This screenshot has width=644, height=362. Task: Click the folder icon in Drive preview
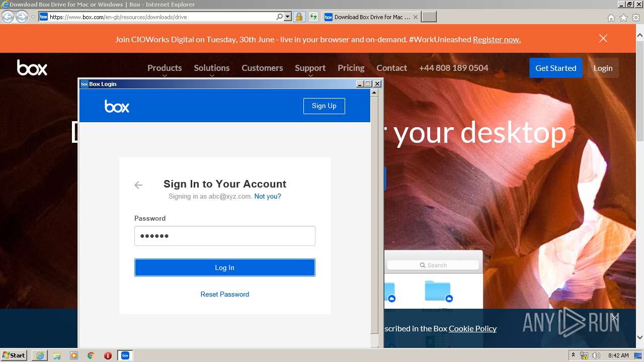[438, 291]
